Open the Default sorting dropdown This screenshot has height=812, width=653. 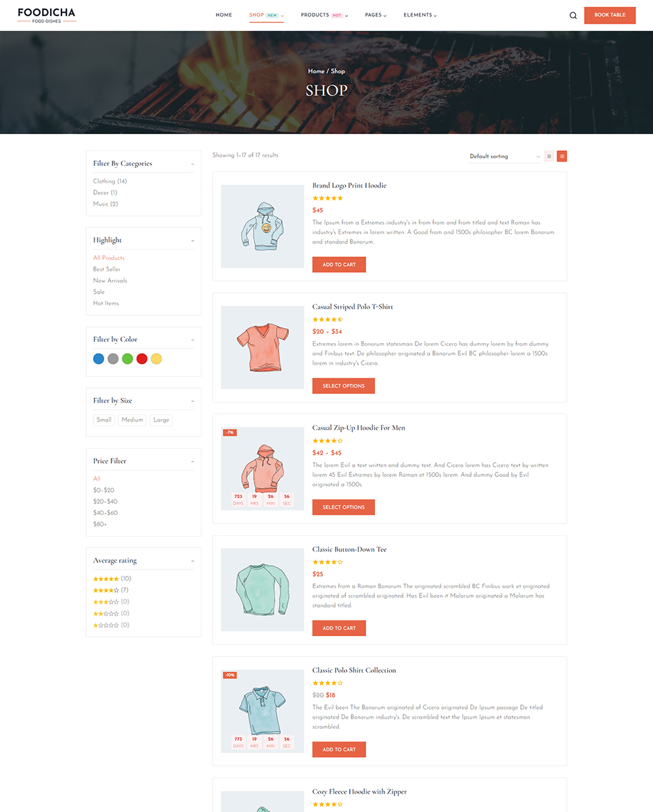505,156
